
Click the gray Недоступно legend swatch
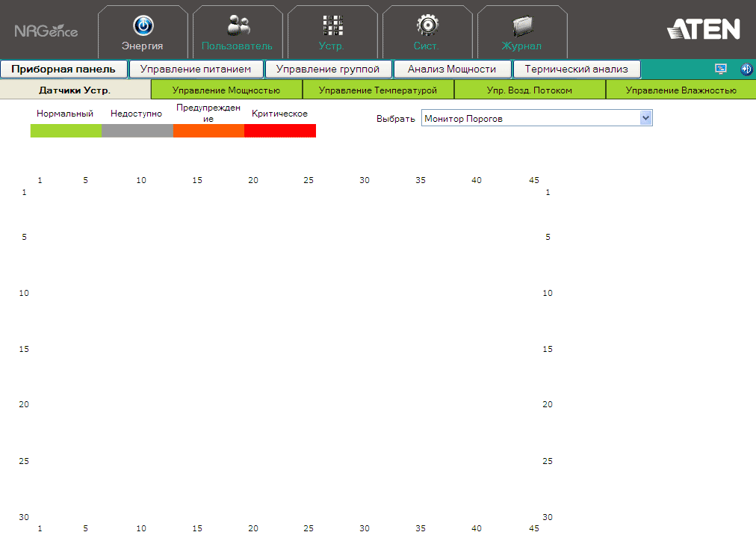pyautogui.click(x=137, y=131)
